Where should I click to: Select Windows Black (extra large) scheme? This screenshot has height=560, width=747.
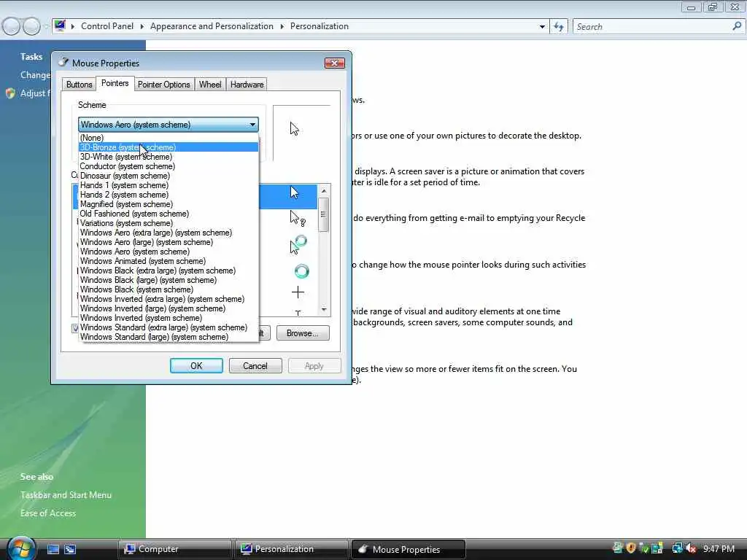[169, 271]
